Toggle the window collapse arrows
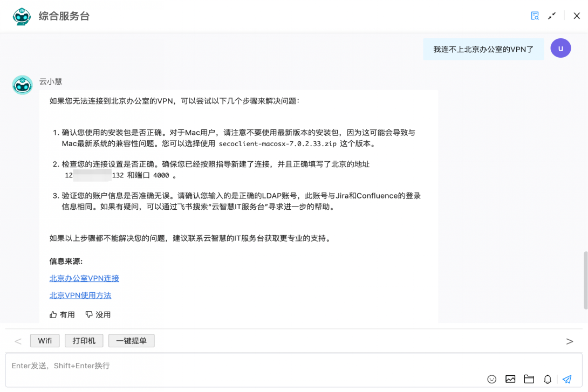 click(x=551, y=16)
